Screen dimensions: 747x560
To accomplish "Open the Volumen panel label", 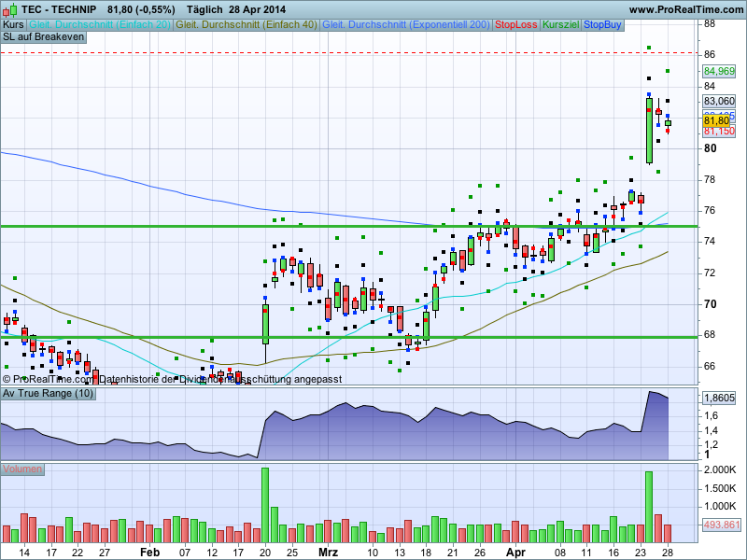I will pos(22,469).
